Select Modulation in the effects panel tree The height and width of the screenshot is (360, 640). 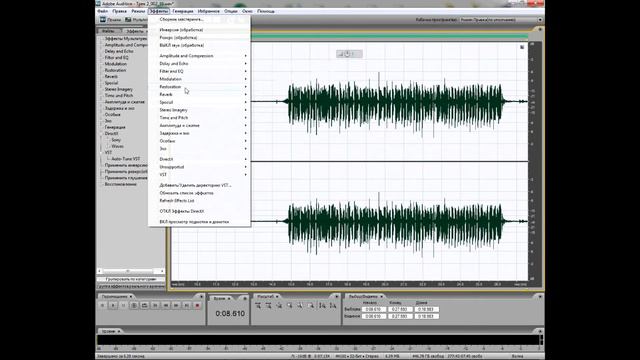point(116,64)
